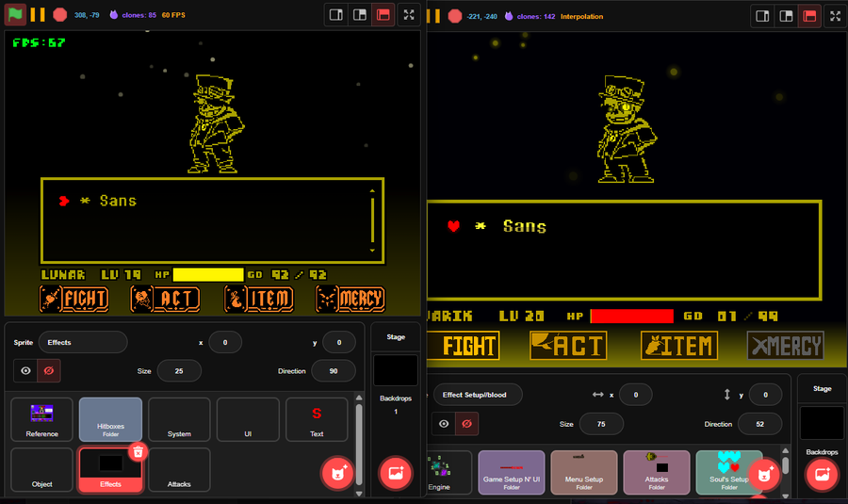Viewport: 848px width, 504px height.
Task: Click the x field in the right sprite panel
Action: tap(635, 395)
